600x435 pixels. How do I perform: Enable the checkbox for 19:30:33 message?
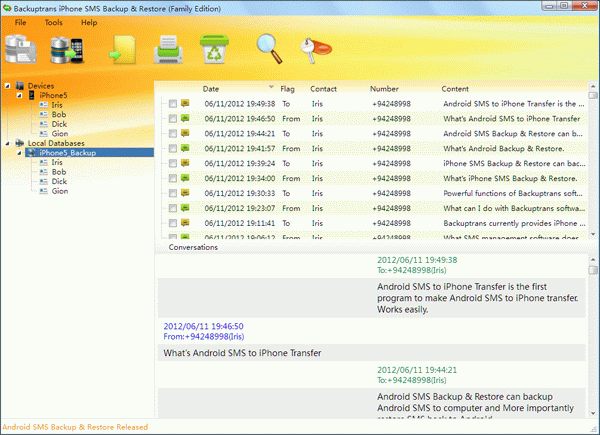(x=173, y=193)
